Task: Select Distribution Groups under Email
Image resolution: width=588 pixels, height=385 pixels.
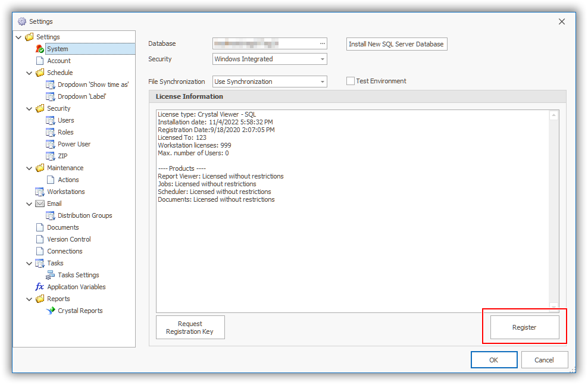Action: 85,215
